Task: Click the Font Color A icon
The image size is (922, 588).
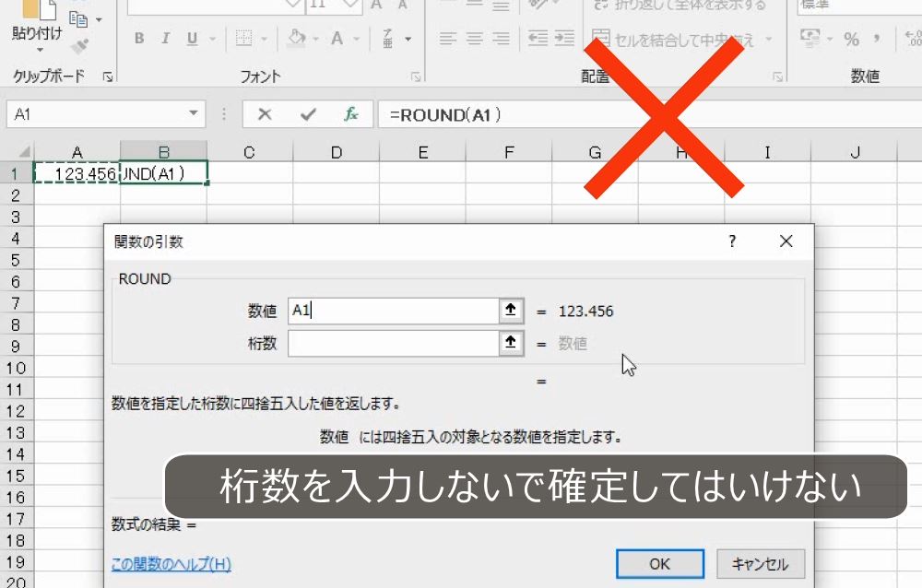Action: point(337,38)
